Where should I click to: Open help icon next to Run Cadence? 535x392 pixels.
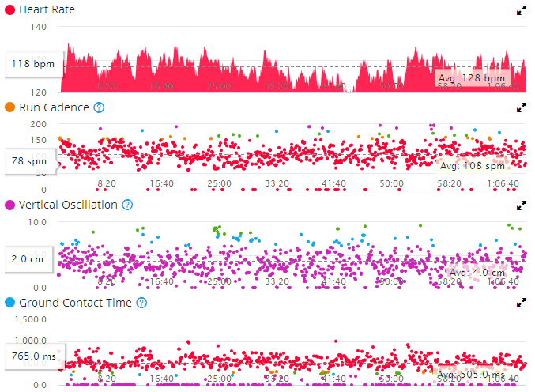point(99,107)
